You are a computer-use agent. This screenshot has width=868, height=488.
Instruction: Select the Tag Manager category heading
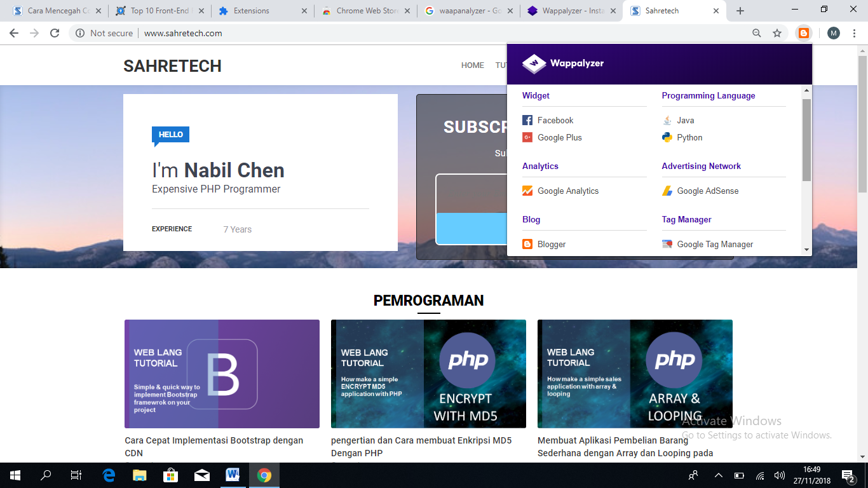pos(686,219)
